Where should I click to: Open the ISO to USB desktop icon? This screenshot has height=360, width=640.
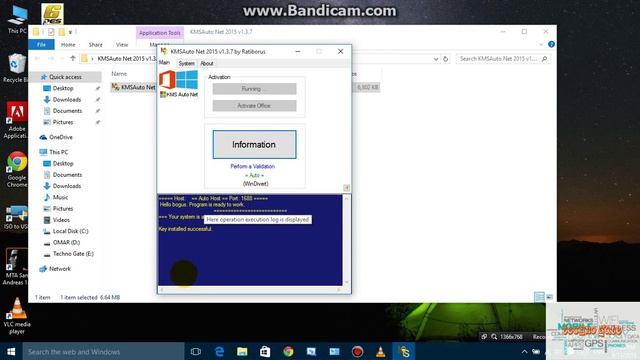[x=16, y=218]
